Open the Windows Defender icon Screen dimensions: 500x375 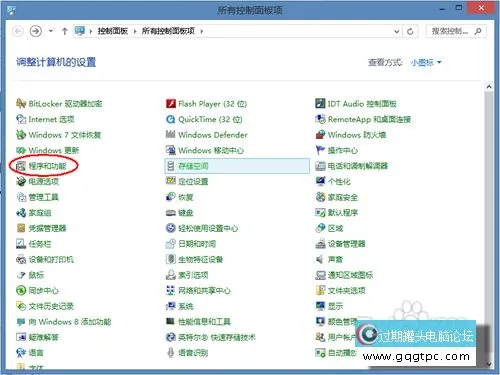[x=171, y=135]
